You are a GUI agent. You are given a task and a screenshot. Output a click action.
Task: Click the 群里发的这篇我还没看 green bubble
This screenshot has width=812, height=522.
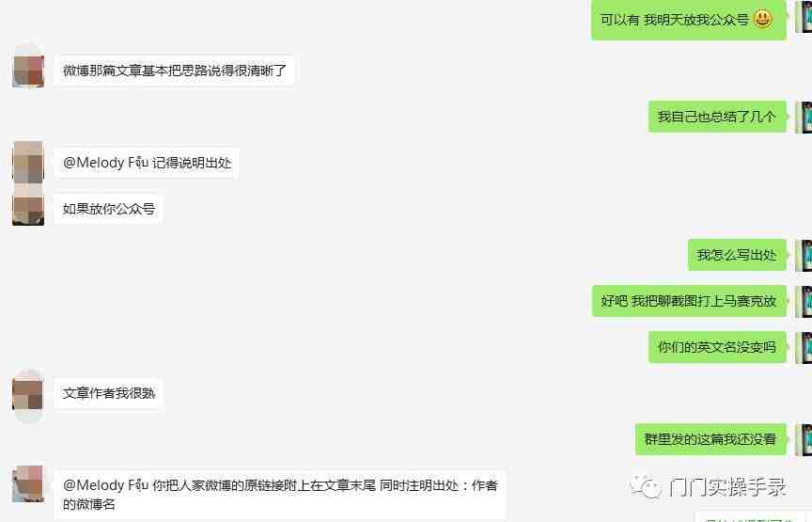point(710,439)
